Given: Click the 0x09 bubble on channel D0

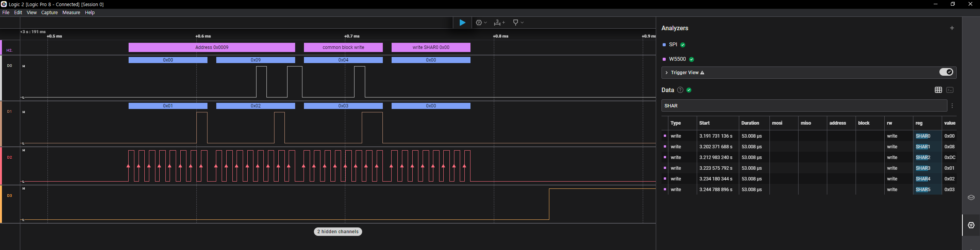Looking at the screenshot, I should click(256, 60).
